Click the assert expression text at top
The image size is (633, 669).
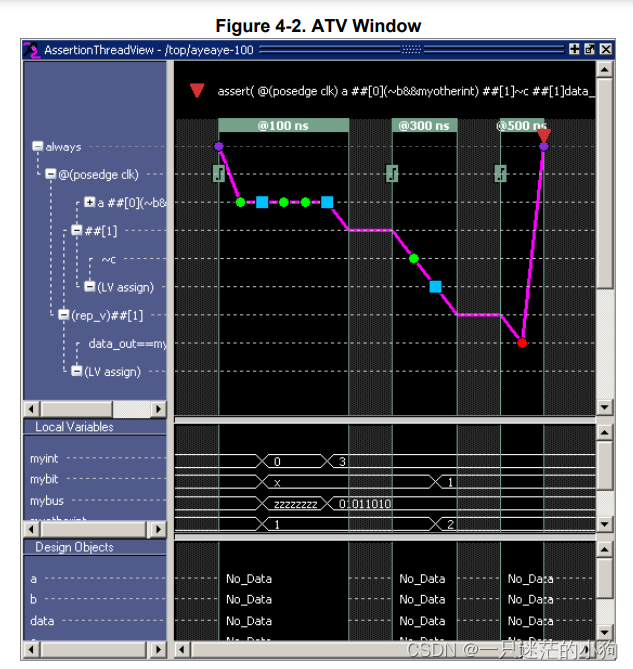pos(406,91)
